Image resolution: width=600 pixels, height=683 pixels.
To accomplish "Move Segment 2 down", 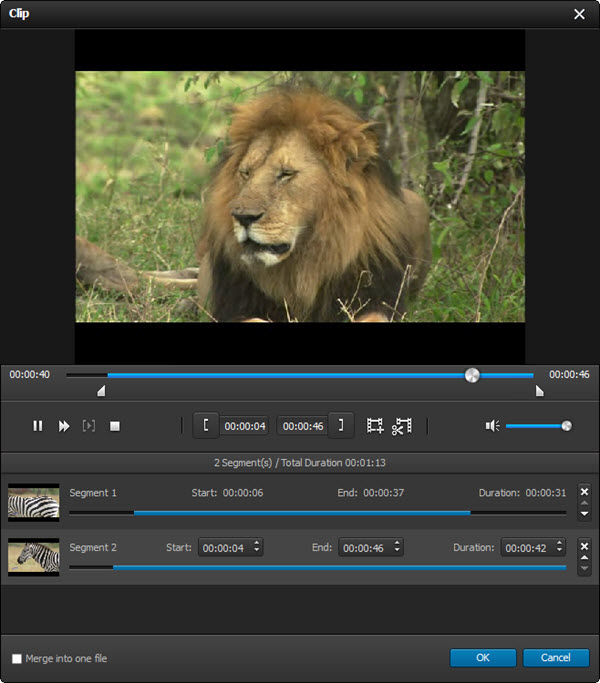I will click(x=584, y=568).
